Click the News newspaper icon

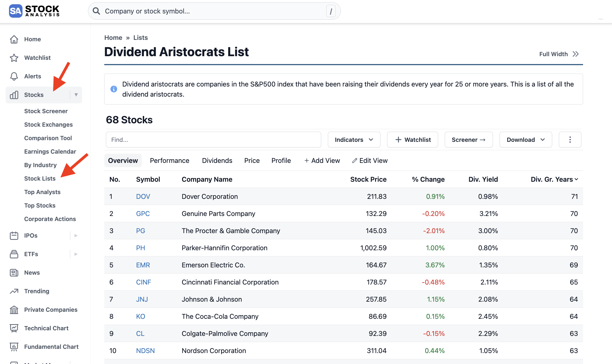[x=14, y=273]
